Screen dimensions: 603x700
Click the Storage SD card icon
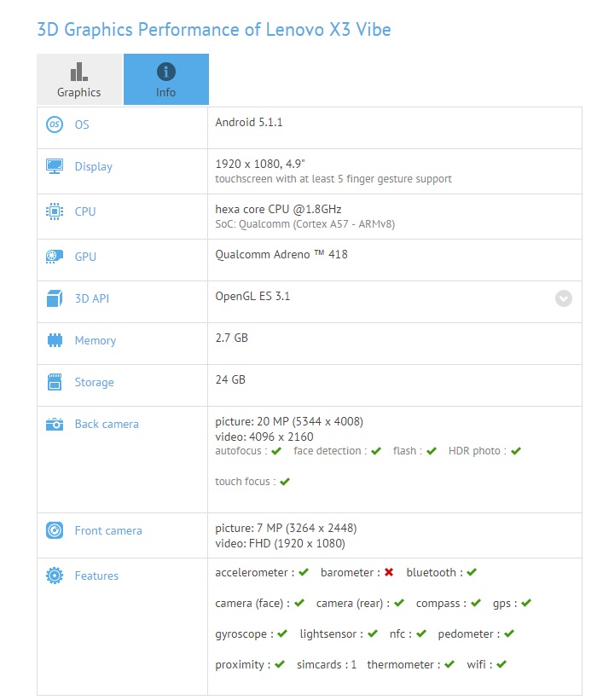55,382
